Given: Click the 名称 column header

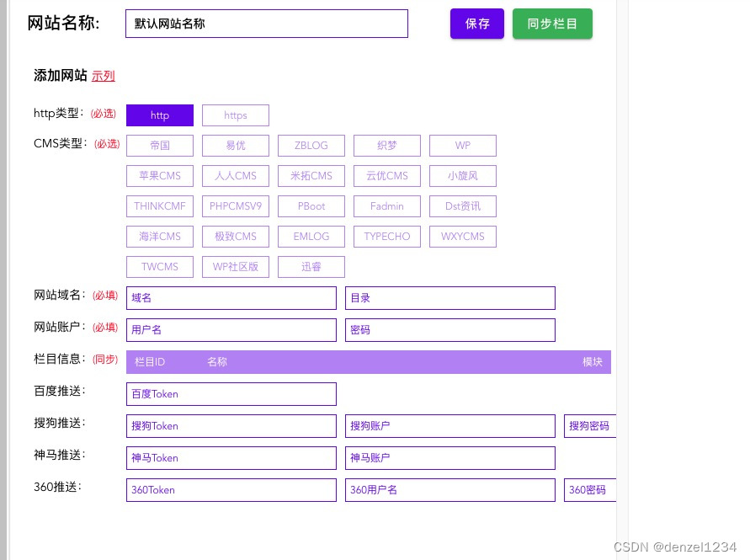Looking at the screenshot, I should pyautogui.click(x=217, y=362).
